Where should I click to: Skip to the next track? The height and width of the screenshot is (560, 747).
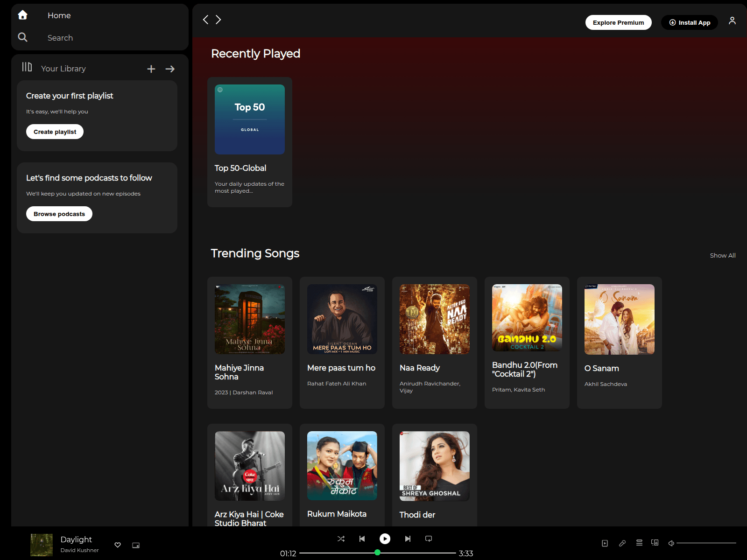pyautogui.click(x=408, y=539)
